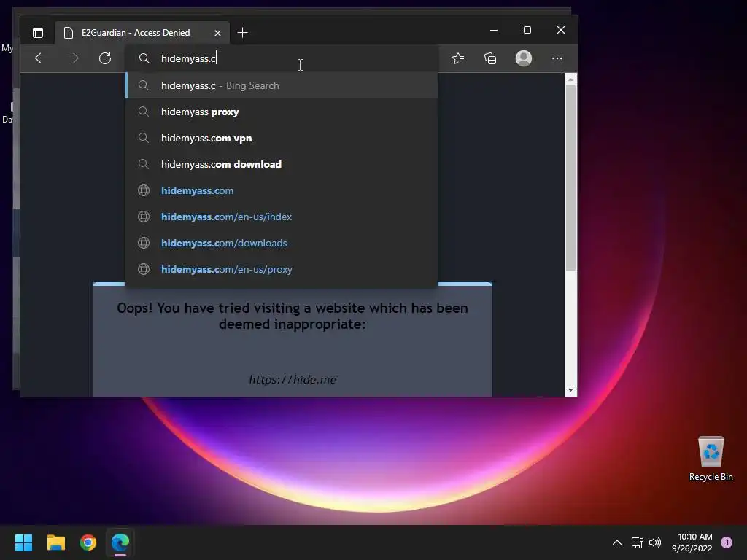
Task: Click the https://hide.me blocked URL text
Action: click(293, 379)
